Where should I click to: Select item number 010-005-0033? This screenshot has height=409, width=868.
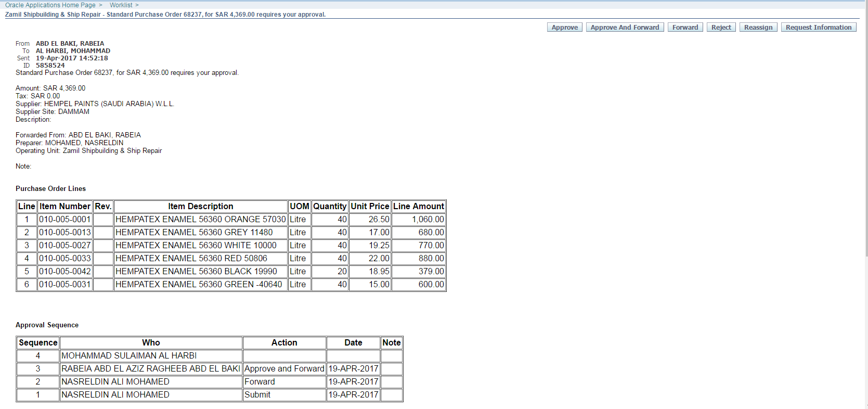65,258
